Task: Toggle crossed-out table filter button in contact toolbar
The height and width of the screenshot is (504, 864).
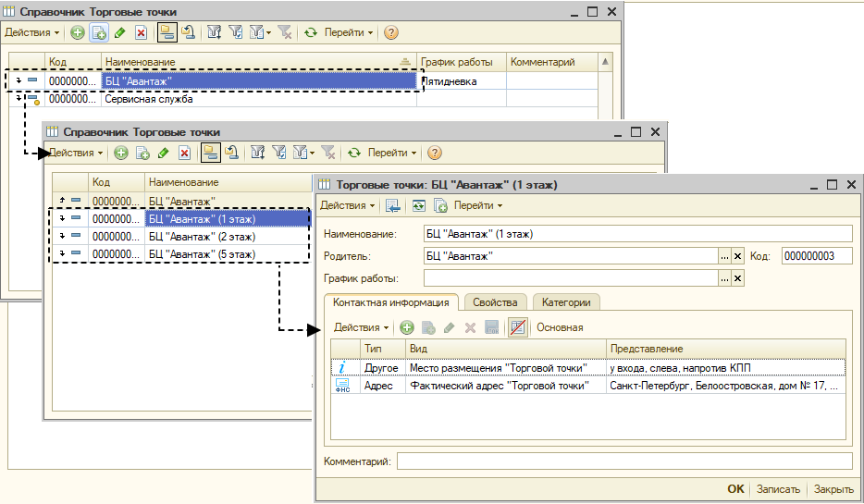Action: click(x=517, y=327)
